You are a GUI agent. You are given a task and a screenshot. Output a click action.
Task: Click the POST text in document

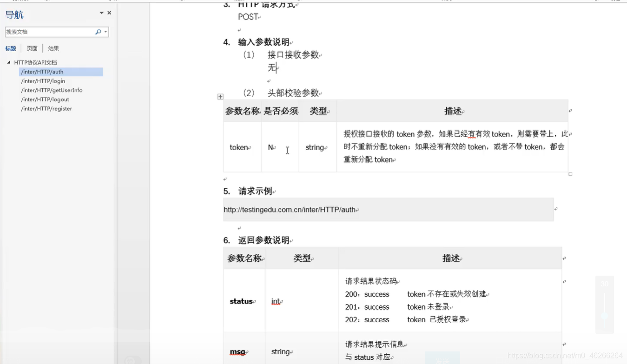point(248,17)
